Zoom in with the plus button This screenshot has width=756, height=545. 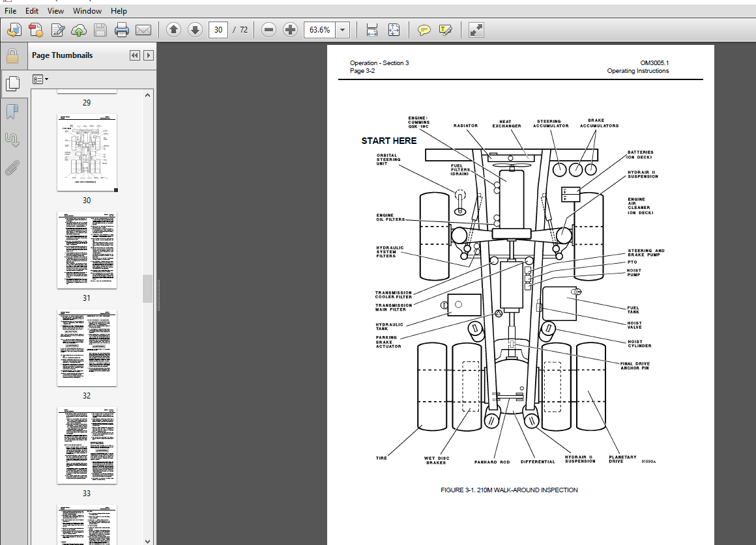pyautogui.click(x=290, y=30)
